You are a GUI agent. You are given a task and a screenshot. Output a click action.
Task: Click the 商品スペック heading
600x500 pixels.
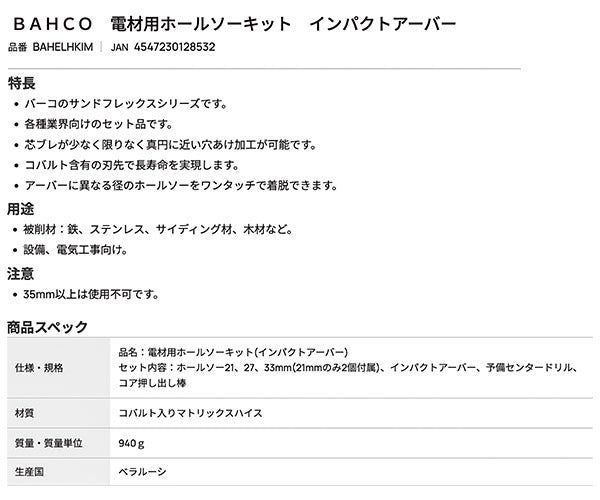pos(47,326)
